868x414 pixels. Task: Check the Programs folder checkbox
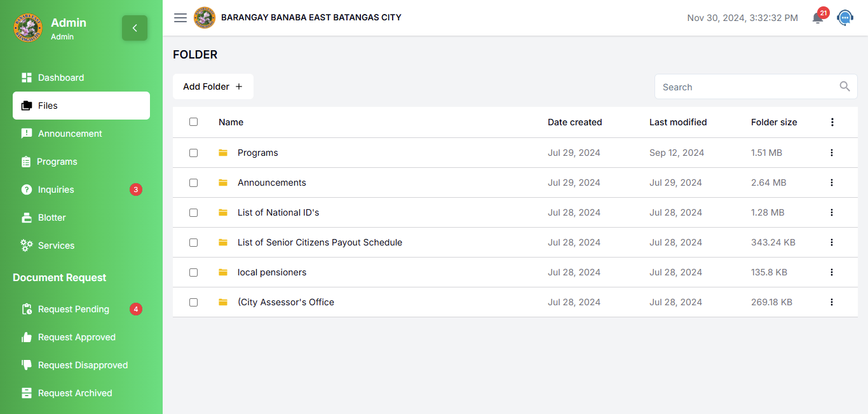click(x=193, y=152)
